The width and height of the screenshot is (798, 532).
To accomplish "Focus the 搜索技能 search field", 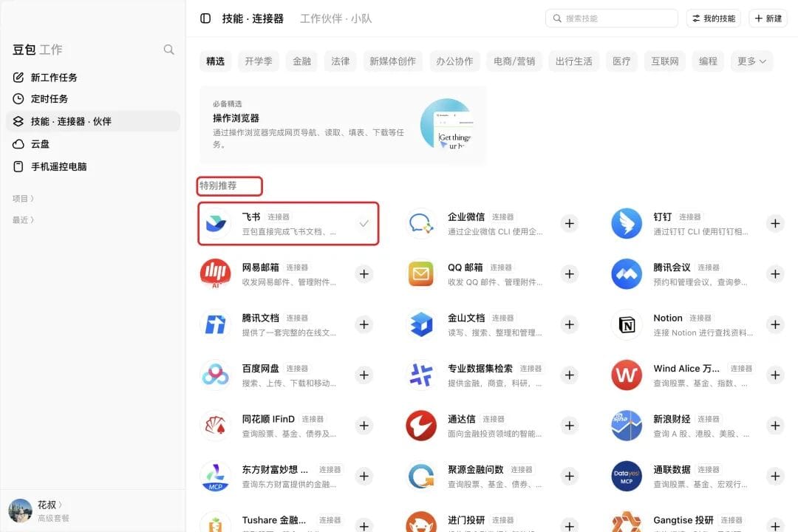I will click(x=611, y=18).
